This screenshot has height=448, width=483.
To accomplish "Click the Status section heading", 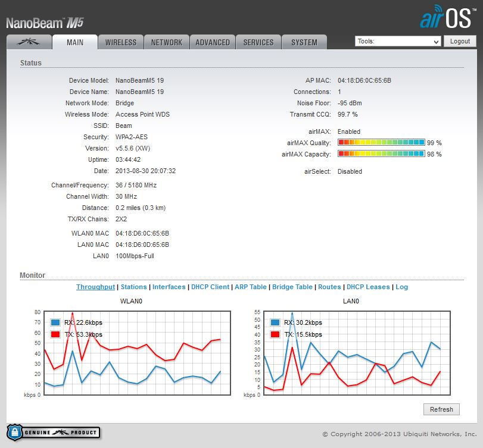I will click(31, 63).
